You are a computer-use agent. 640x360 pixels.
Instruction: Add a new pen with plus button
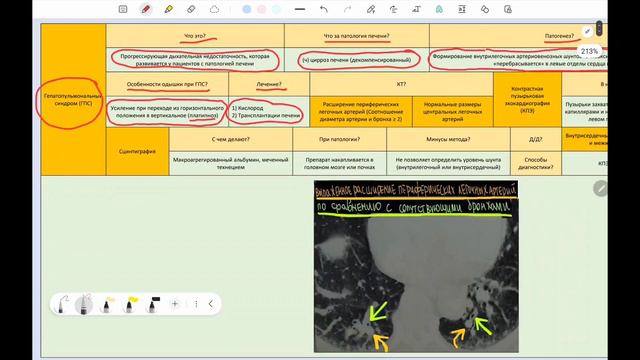point(175,304)
